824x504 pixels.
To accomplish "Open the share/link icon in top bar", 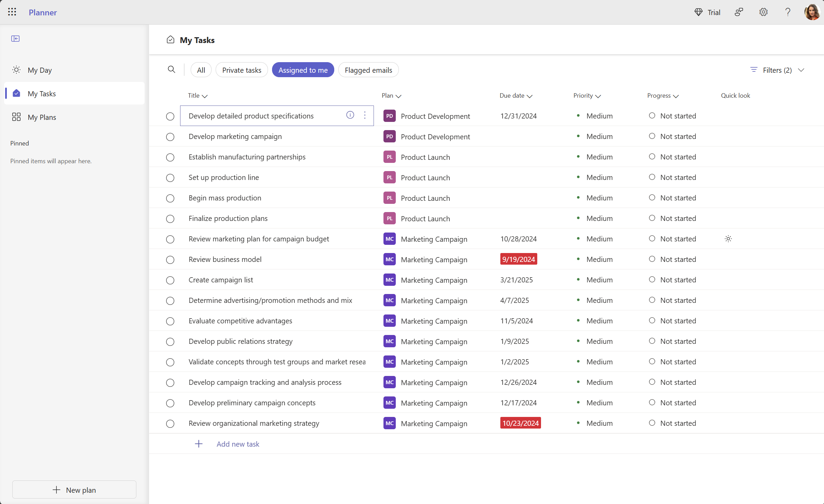I will point(740,12).
